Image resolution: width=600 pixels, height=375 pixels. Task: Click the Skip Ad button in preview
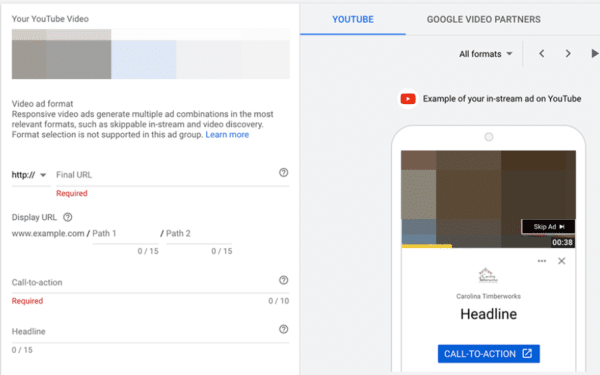pos(548,227)
